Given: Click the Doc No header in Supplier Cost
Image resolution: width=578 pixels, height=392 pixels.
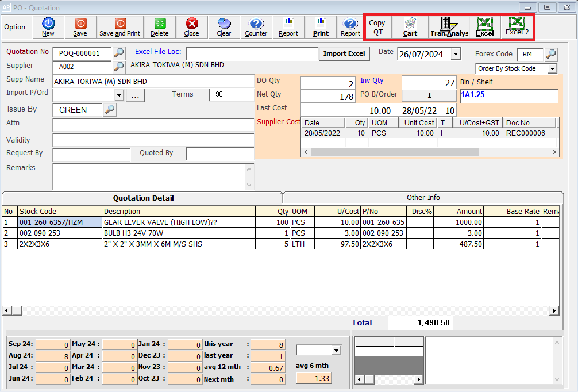Looking at the screenshot, I should coord(530,123).
